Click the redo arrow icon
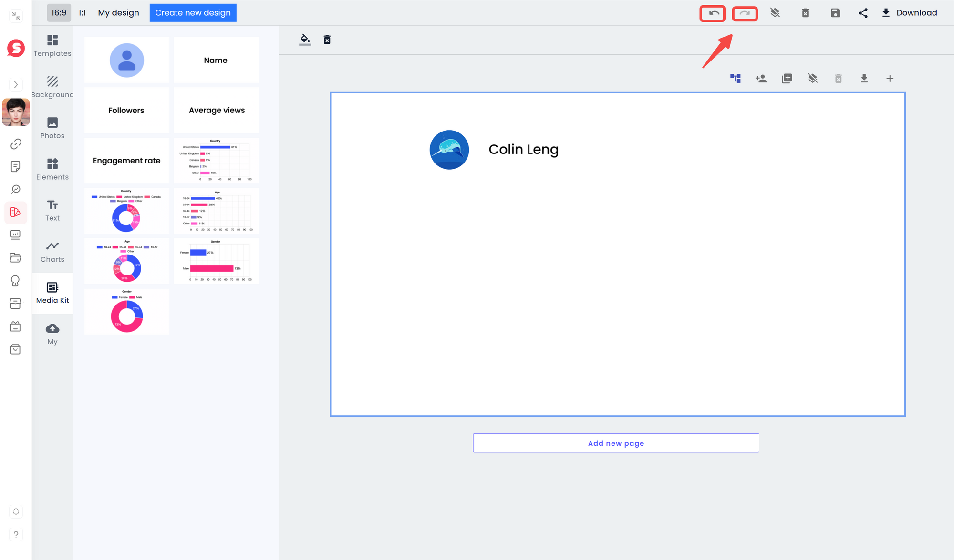The height and width of the screenshot is (560, 954). coord(745,13)
